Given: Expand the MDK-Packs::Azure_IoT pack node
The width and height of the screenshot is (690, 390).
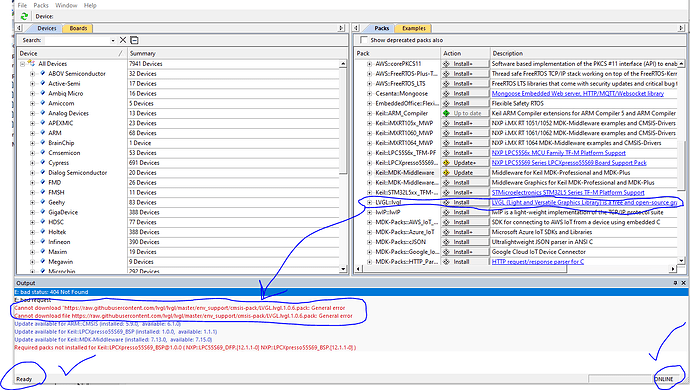Looking at the screenshot, I should click(x=370, y=232).
